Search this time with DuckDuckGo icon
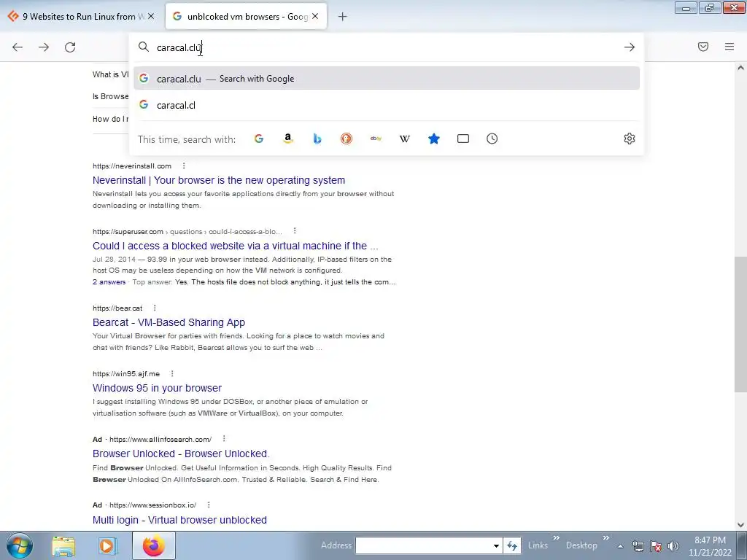The height and width of the screenshot is (560, 747). pos(347,139)
